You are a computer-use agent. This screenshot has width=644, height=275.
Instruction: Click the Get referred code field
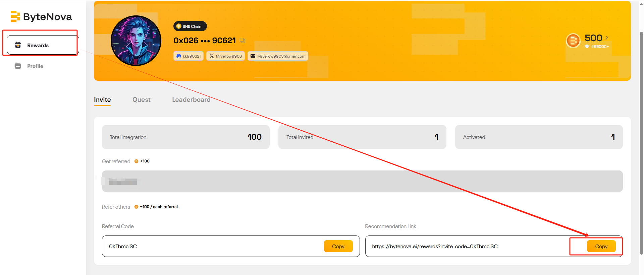click(362, 181)
